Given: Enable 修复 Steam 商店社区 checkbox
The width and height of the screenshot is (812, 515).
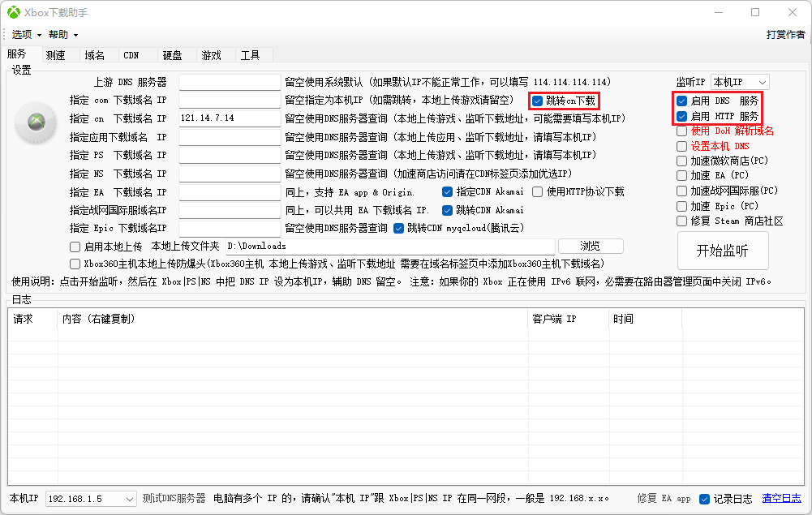Looking at the screenshot, I should tap(682, 221).
